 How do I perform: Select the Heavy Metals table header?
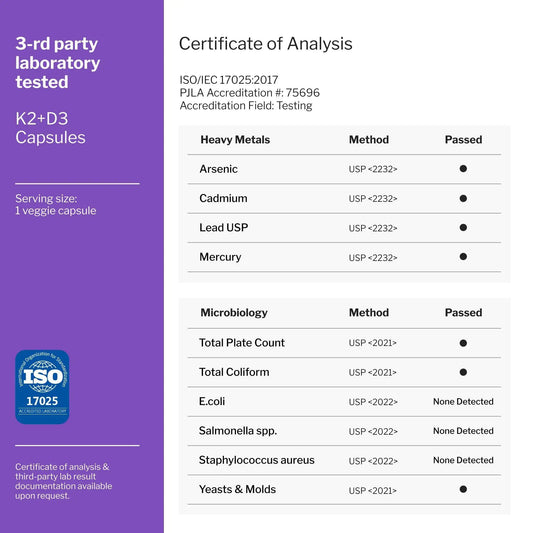tap(235, 140)
